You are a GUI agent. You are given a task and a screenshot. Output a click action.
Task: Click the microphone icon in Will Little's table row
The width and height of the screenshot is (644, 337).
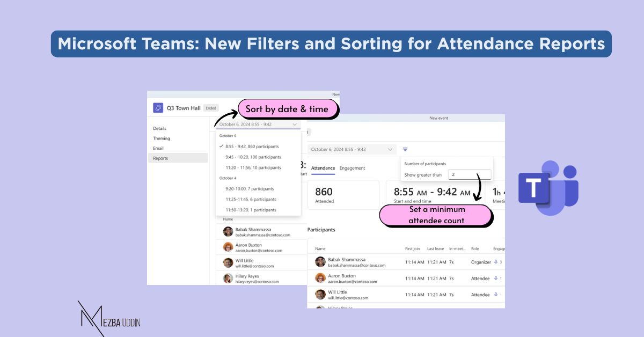click(x=495, y=295)
